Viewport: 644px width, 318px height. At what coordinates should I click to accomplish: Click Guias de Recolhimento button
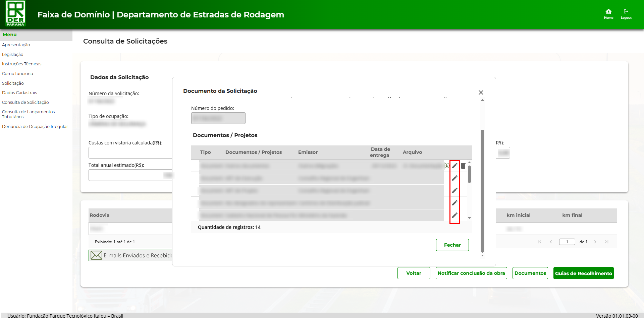click(583, 273)
